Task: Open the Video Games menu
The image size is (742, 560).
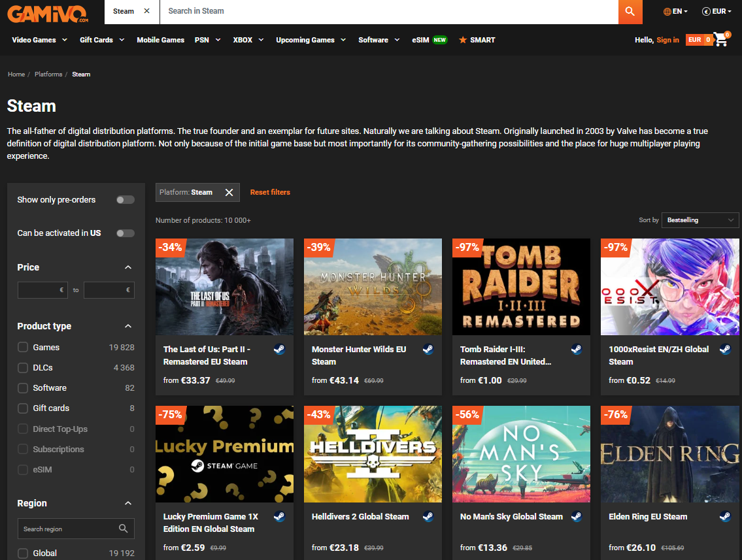Action: (x=39, y=40)
